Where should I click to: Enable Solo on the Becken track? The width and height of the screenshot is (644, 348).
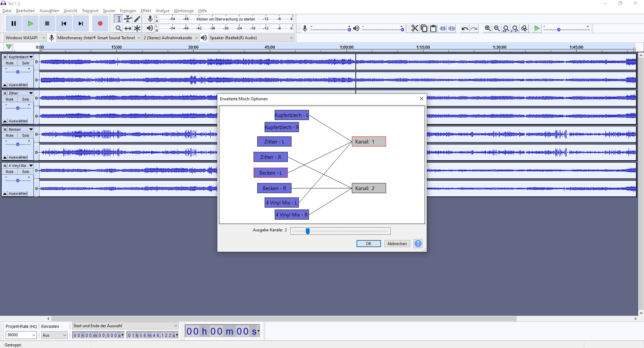pos(25,135)
